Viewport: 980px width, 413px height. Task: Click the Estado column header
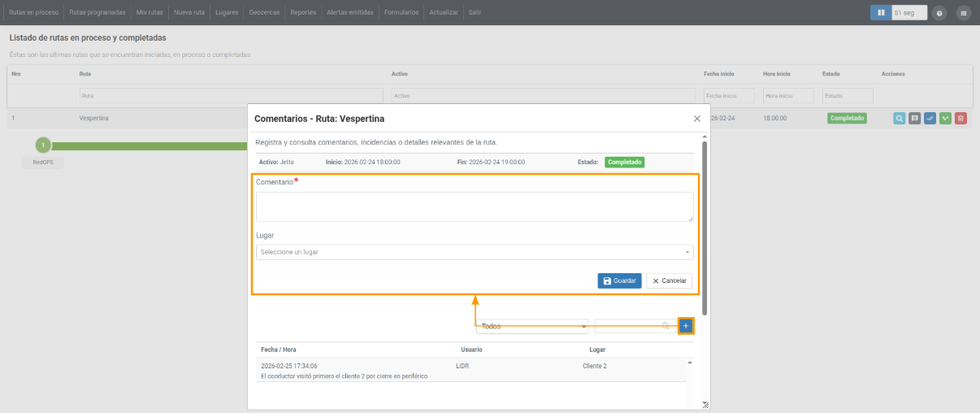831,74
